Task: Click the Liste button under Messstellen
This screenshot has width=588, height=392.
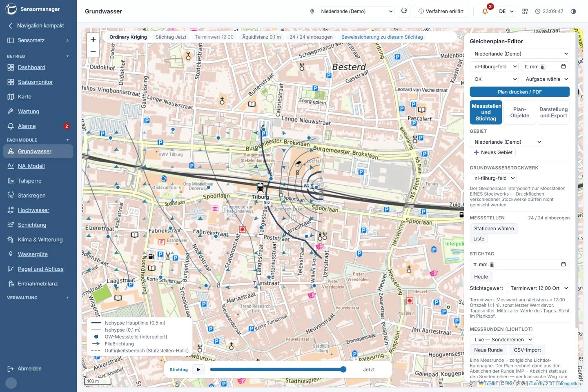Action: pos(479,239)
